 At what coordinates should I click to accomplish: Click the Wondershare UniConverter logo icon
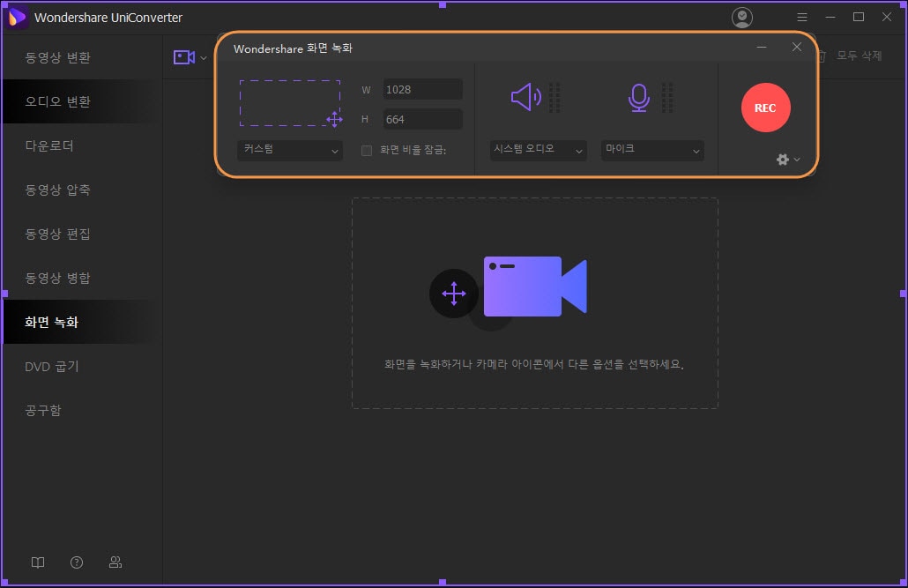[x=18, y=18]
